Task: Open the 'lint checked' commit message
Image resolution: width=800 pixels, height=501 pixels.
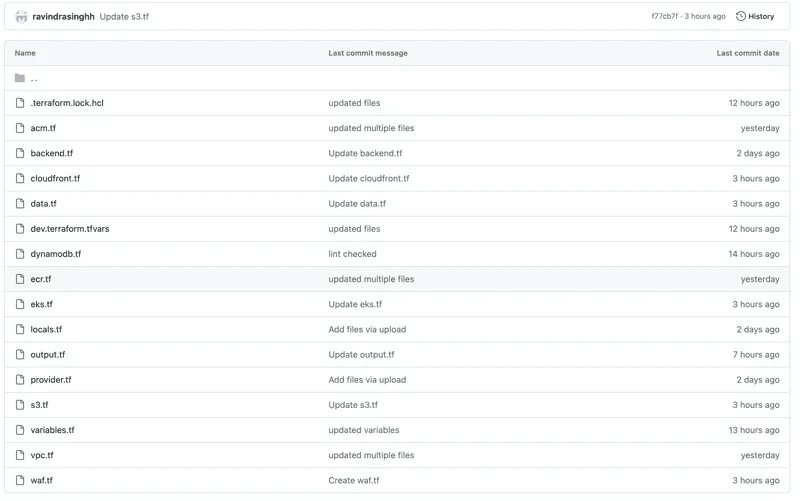Action: (x=352, y=254)
